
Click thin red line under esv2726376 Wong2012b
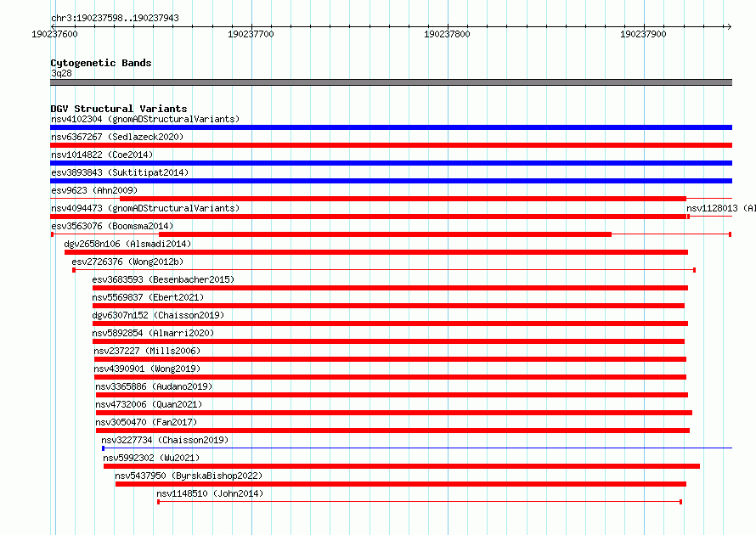pyautogui.click(x=384, y=270)
